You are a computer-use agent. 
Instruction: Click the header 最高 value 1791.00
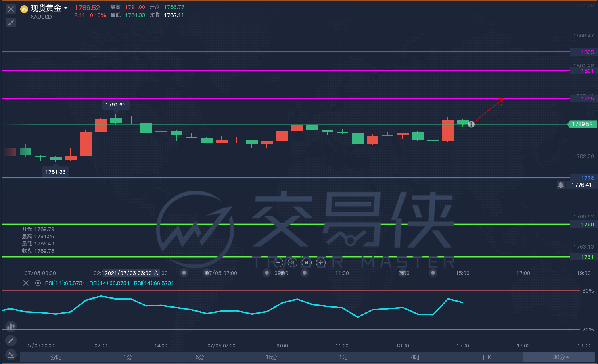135,7
